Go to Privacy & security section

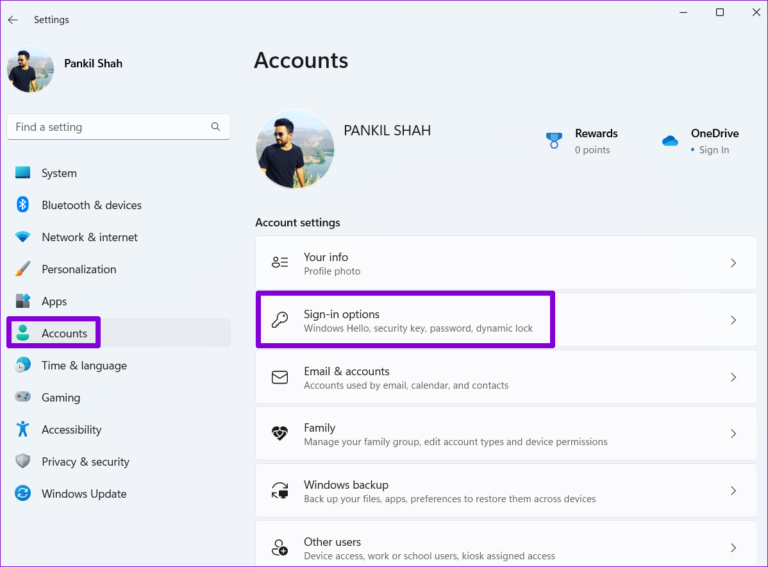pyautogui.click(x=85, y=462)
